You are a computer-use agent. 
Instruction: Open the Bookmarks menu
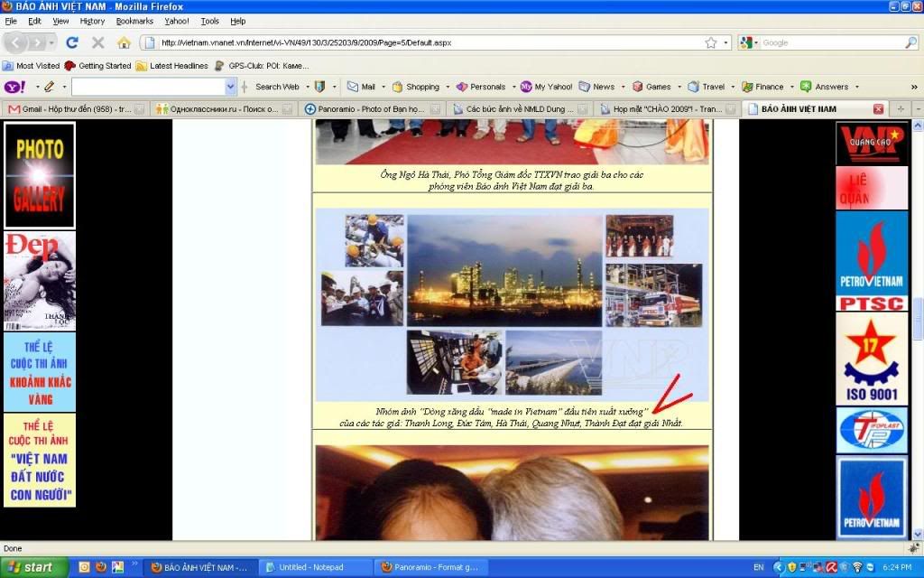[x=134, y=21]
